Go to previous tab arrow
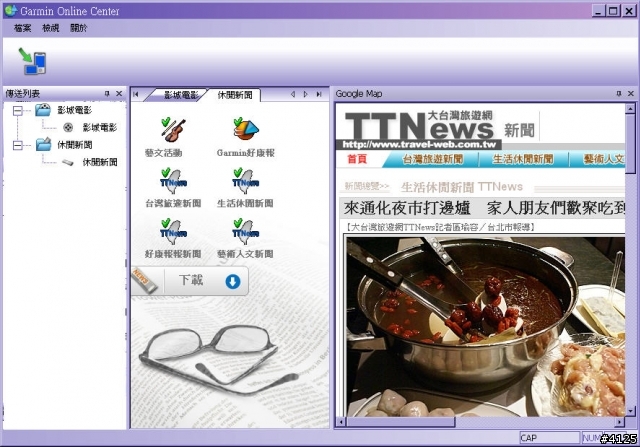The height and width of the screenshot is (447, 640). click(293, 94)
